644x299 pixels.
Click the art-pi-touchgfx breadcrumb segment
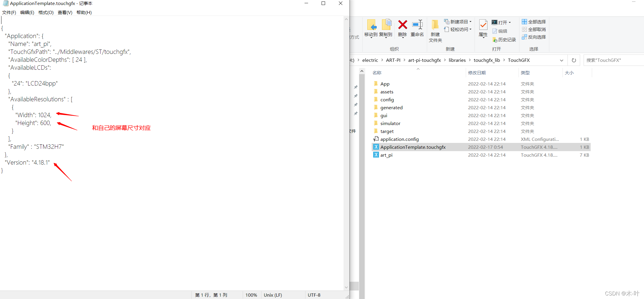tap(424, 60)
